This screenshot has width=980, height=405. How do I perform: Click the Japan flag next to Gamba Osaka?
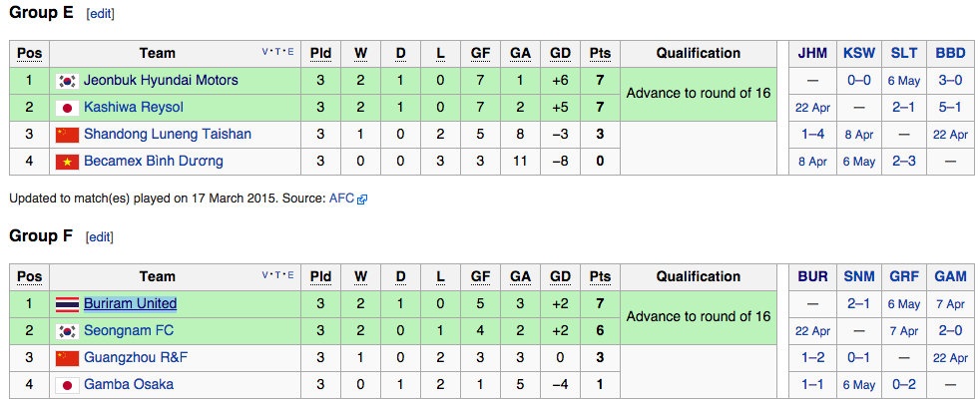point(67,385)
